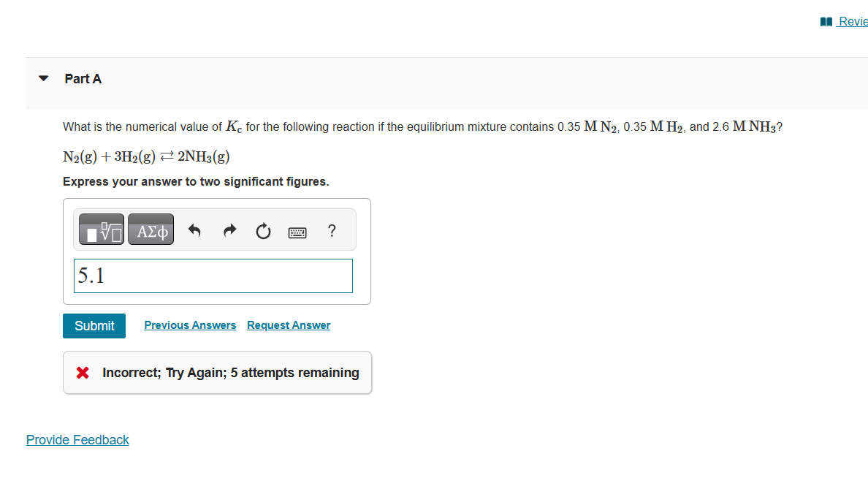Open the keyboard shortcuts icon in the toolbar
This screenshot has width=868, height=478.
pyautogui.click(x=297, y=231)
